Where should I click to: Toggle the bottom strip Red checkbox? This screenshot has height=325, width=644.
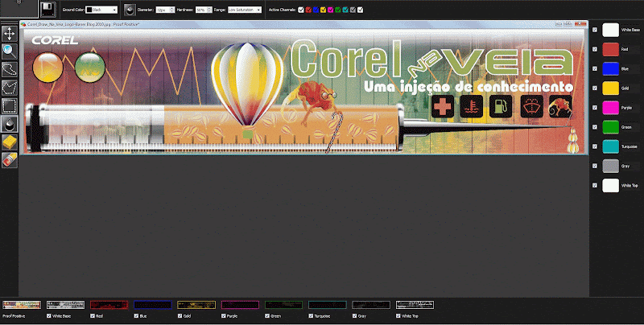[x=93, y=316]
